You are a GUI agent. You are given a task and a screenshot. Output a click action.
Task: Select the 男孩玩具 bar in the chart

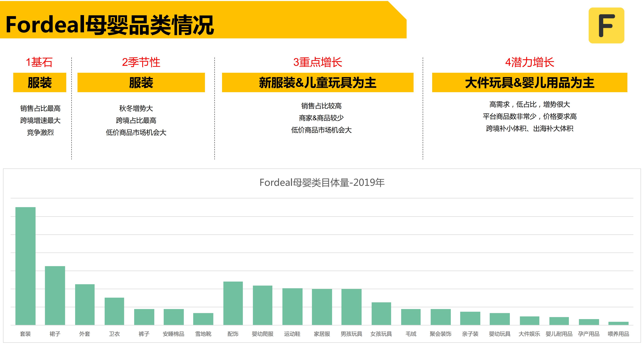(x=352, y=307)
